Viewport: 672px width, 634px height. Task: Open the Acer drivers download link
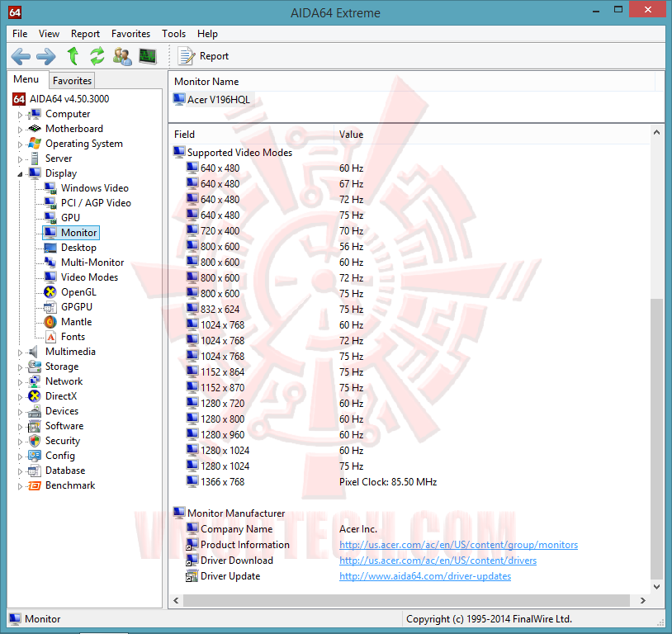coord(438,561)
